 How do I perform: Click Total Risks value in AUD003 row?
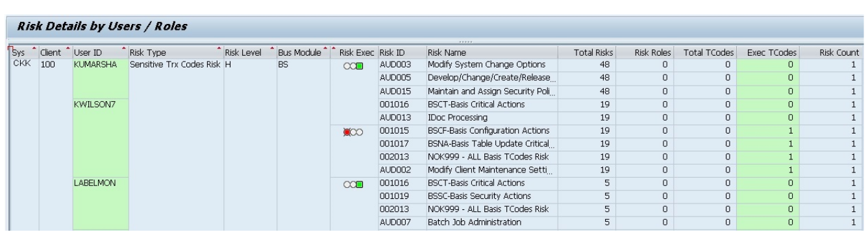coord(586,65)
